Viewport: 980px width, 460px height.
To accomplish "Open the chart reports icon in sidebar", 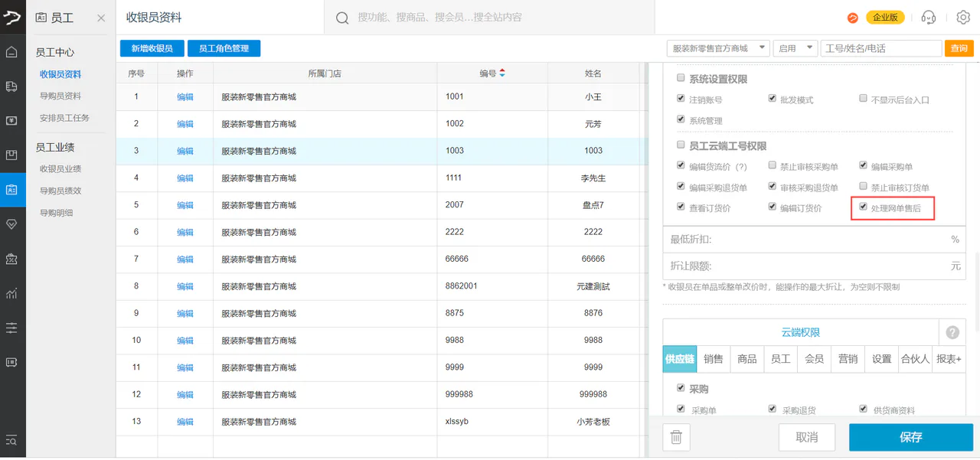I will [x=12, y=293].
